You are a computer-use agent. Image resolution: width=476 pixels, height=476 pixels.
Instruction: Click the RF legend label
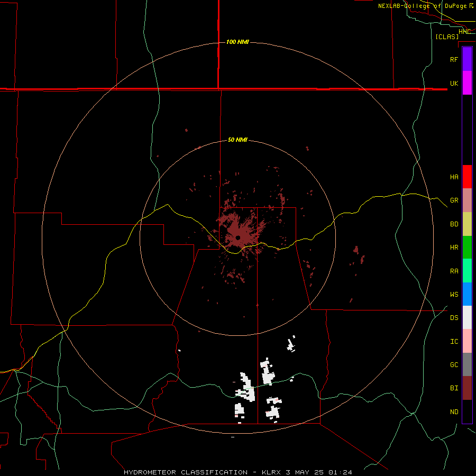point(454,59)
